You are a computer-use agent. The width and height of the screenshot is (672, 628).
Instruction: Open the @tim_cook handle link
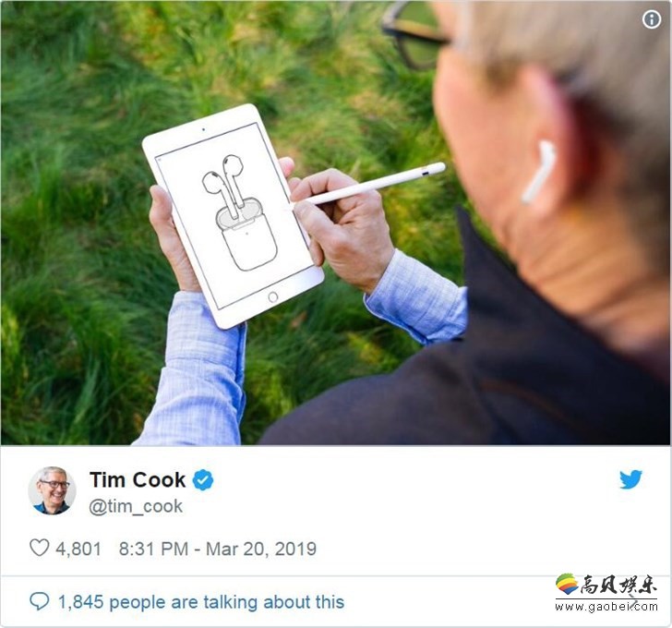[x=136, y=506]
